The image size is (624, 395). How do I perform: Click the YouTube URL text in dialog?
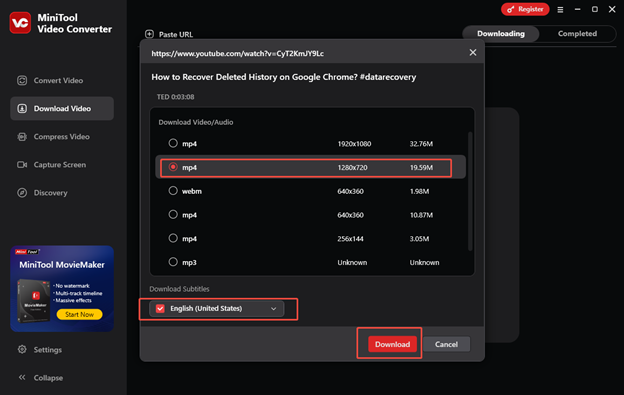[x=238, y=54]
